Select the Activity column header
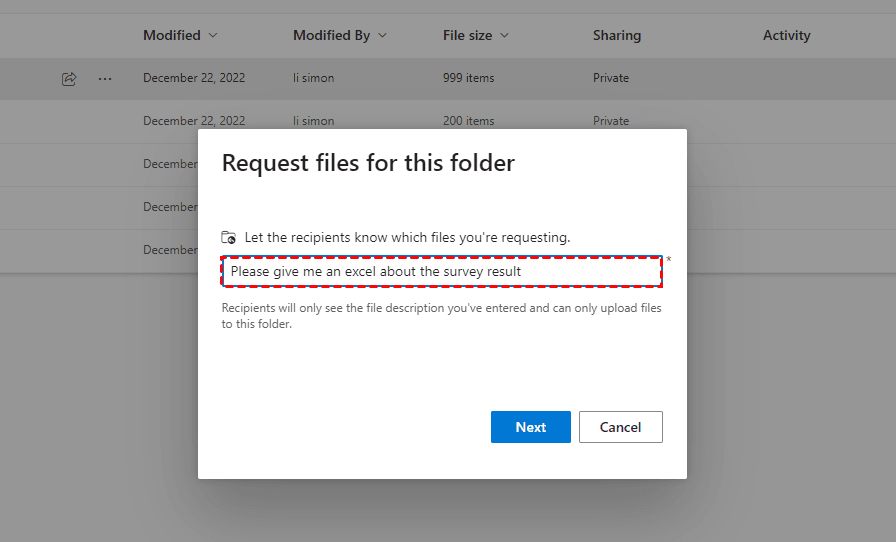 tap(786, 35)
